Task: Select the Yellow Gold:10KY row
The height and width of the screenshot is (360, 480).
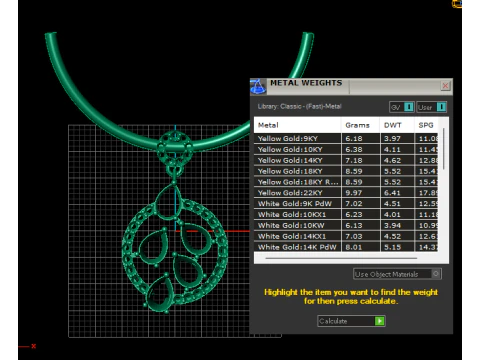Action: click(346, 149)
